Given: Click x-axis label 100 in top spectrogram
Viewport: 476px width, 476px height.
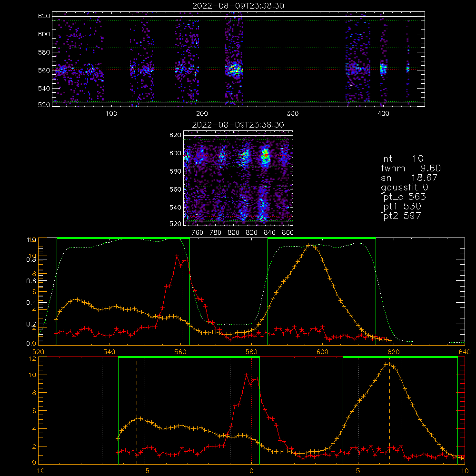Looking at the screenshot, I should [x=111, y=114].
